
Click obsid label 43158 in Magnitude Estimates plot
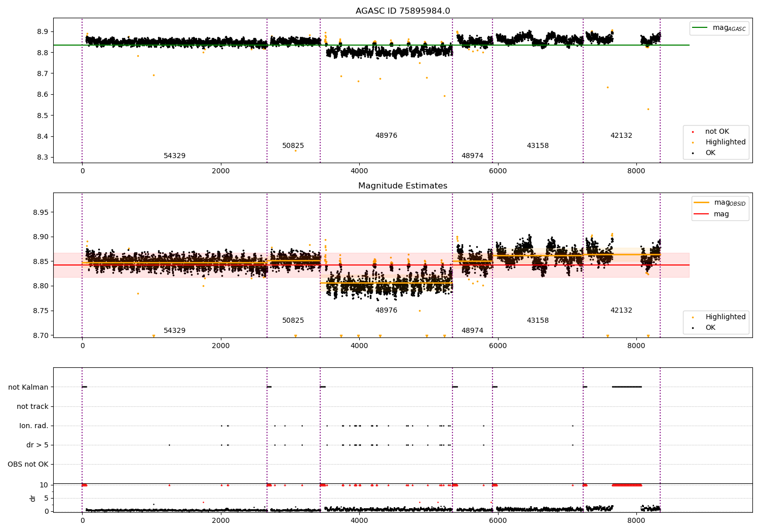(x=538, y=321)
